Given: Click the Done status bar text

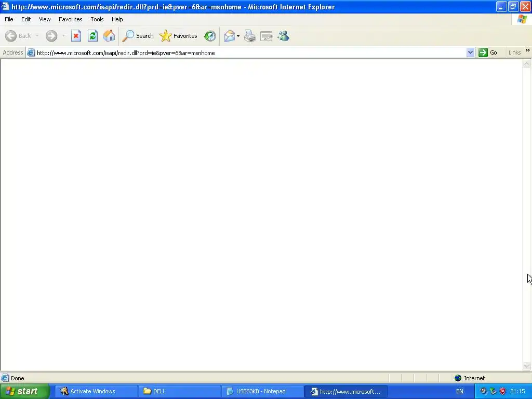Looking at the screenshot, I should click(17, 378).
